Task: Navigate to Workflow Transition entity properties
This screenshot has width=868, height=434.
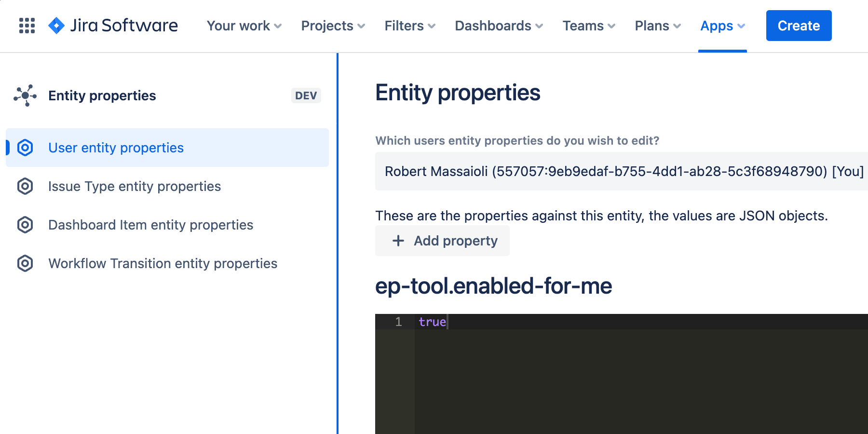Action: click(167, 263)
